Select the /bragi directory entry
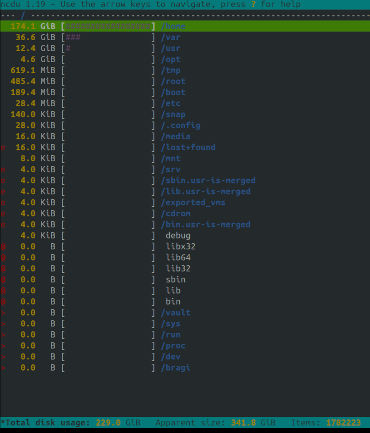 176,367
